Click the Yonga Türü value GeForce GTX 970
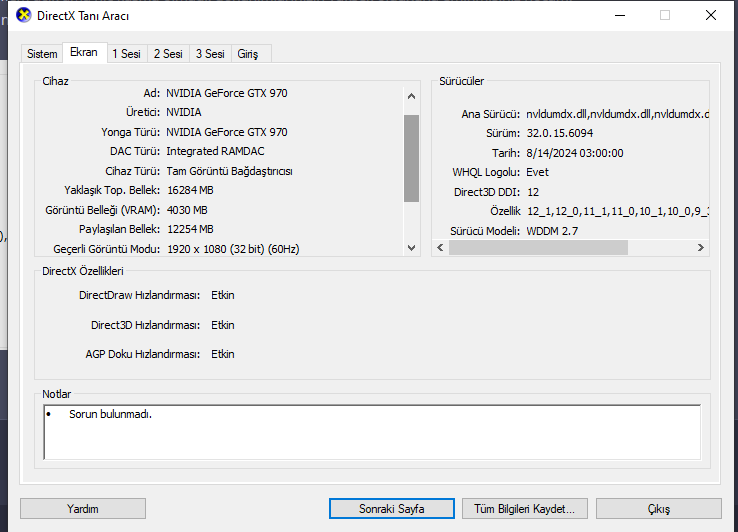Screen dimensions: 738x532 (x=227, y=132)
